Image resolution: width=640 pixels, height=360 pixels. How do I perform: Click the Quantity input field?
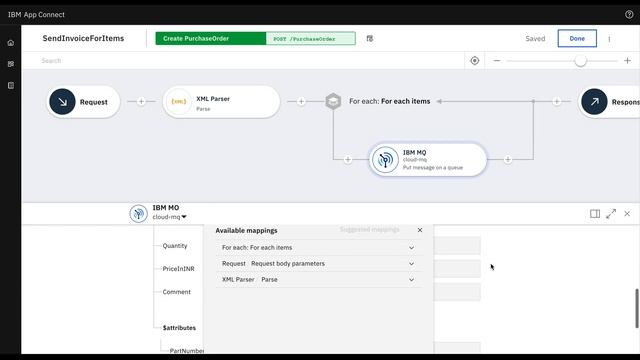(457, 246)
